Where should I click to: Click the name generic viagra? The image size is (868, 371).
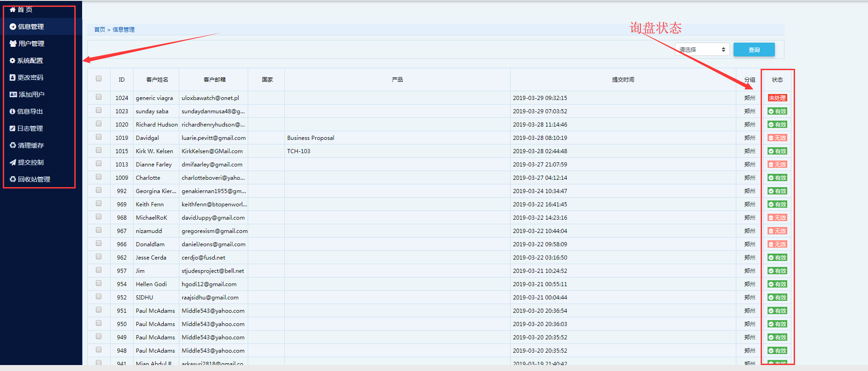click(x=154, y=98)
